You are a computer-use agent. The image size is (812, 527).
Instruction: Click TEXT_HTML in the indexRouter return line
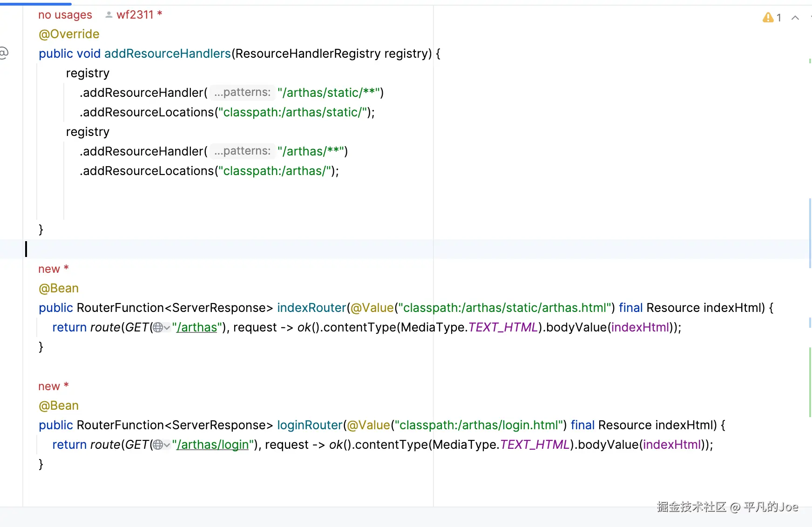[503, 327]
